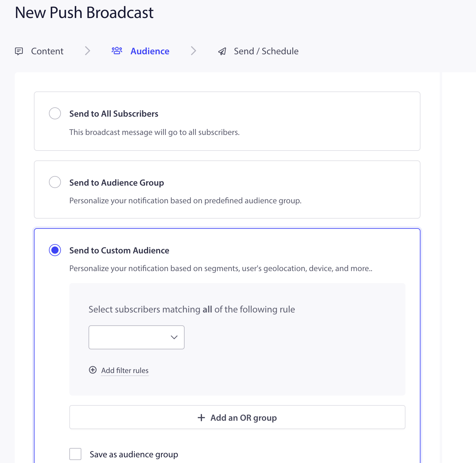Click the dropdown arrow in the rule selector

click(174, 337)
